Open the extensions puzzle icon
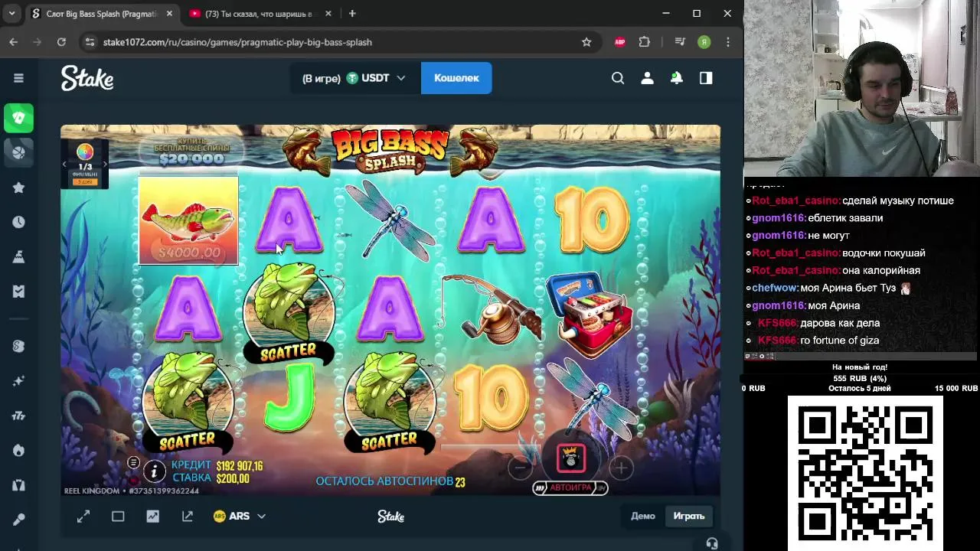The width and height of the screenshot is (980, 551). click(645, 42)
